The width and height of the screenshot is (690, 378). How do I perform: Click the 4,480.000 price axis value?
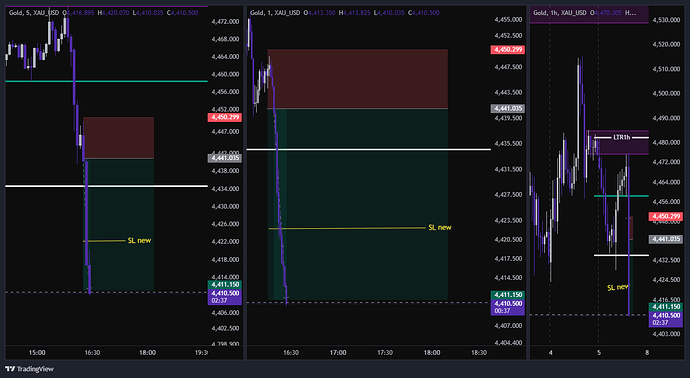click(666, 143)
